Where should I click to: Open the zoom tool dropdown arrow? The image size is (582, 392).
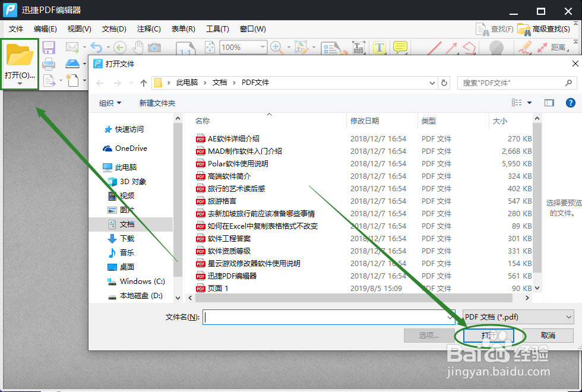(289, 47)
